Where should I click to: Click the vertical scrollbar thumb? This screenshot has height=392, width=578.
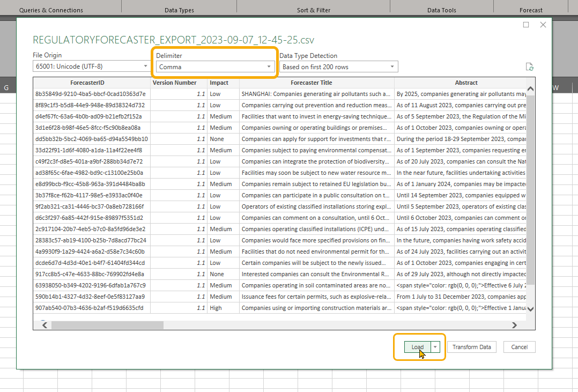coord(530,190)
